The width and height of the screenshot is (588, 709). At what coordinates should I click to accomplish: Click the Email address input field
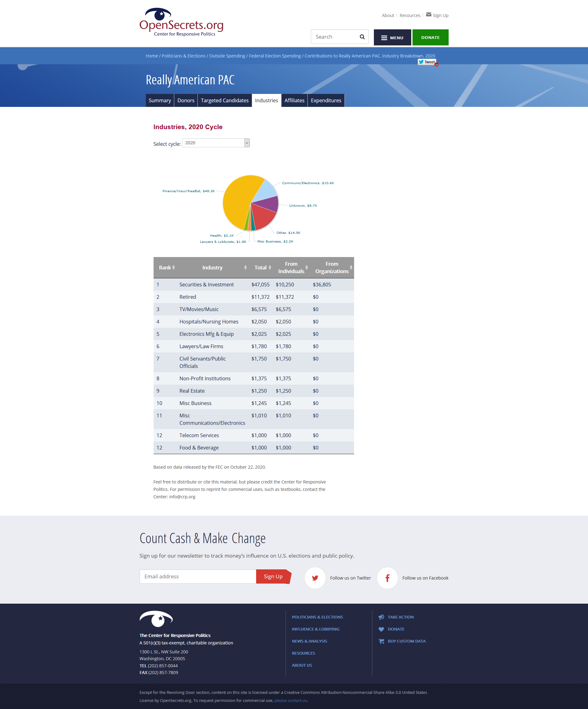coord(198,576)
